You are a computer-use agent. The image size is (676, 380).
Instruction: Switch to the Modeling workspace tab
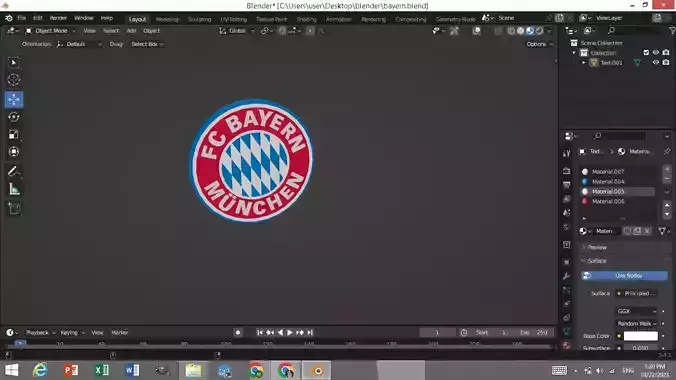[167, 19]
